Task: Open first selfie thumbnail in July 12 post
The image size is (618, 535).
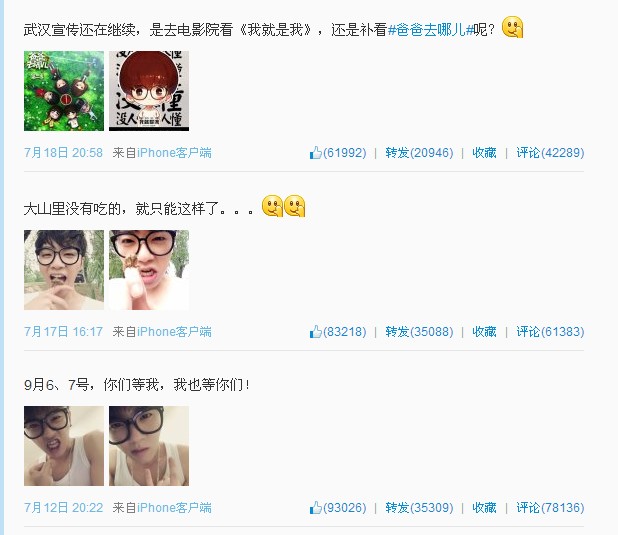Action: point(64,446)
